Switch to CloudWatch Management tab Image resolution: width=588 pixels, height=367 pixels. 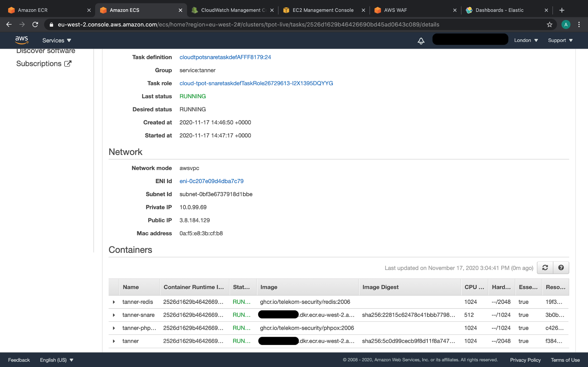click(229, 10)
